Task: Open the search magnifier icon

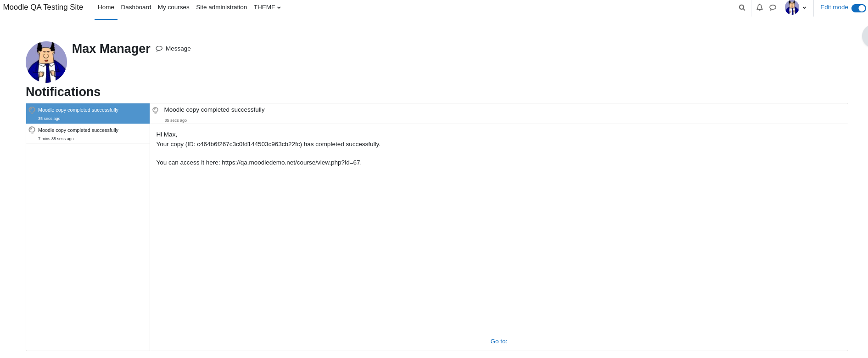Action: point(742,7)
